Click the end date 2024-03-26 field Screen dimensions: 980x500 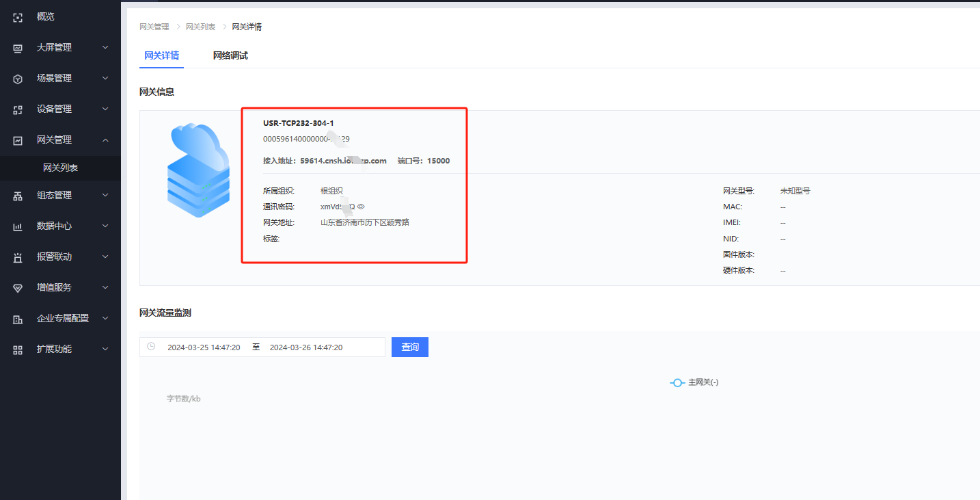306,347
